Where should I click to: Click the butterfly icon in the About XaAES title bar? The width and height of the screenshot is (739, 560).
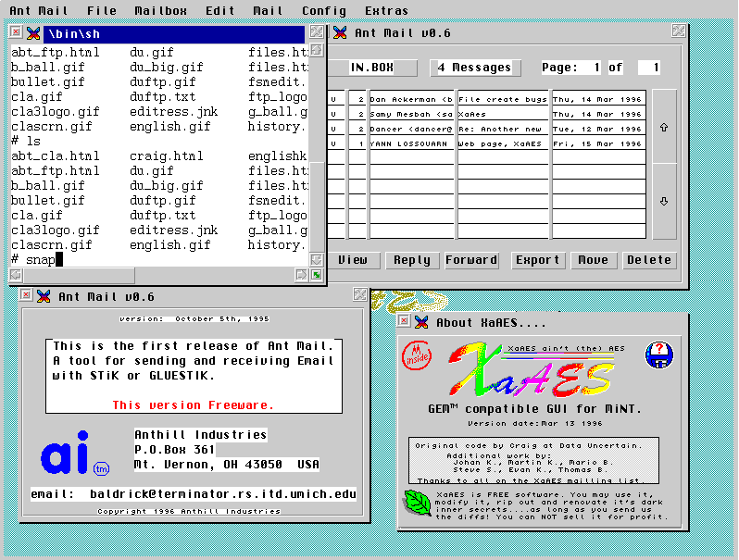(x=421, y=322)
